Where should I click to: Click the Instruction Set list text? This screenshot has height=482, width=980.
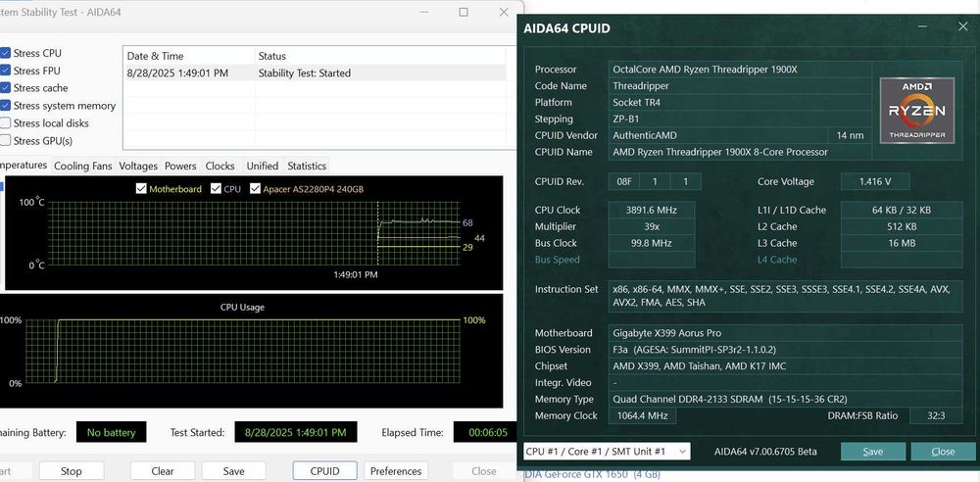785,296
